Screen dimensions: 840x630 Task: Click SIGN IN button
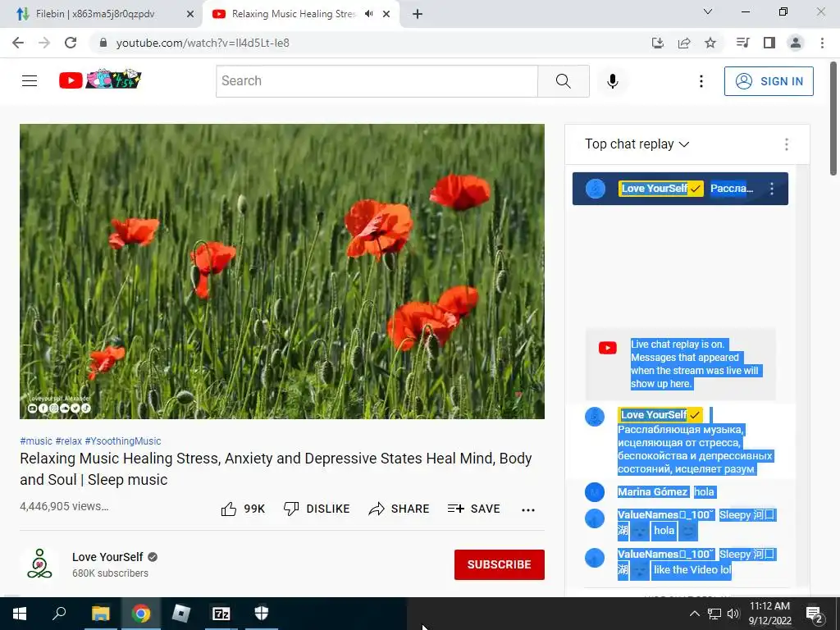(769, 81)
